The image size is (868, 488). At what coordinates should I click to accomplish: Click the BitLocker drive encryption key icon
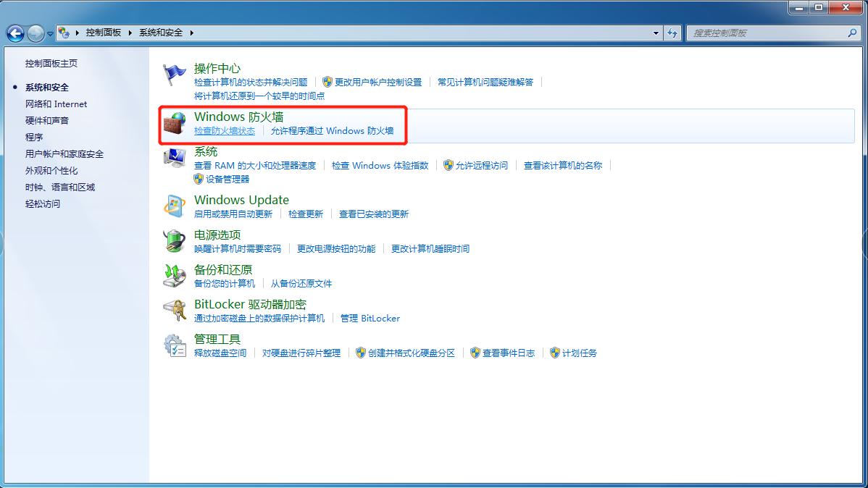point(174,310)
